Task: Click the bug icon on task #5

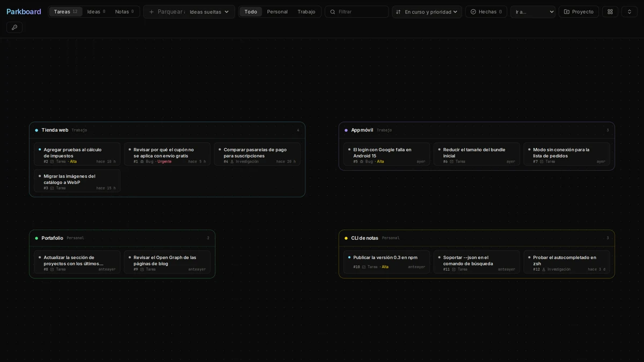Action: tap(361, 161)
